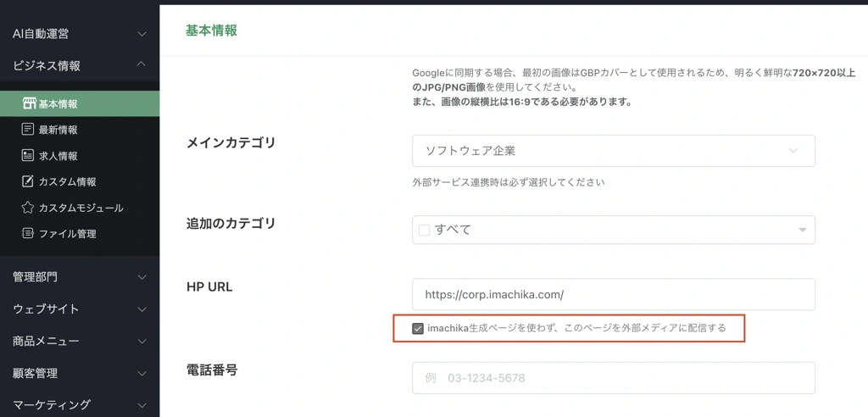The width and height of the screenshot is (868, 417).
Task: Click the 電話番号 input field
Action: pos(614,378)
